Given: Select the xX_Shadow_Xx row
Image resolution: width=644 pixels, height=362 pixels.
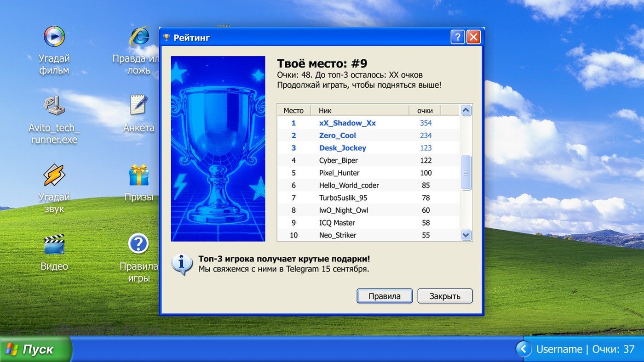Looking at the screenshot, I should (x=368, y=123).
